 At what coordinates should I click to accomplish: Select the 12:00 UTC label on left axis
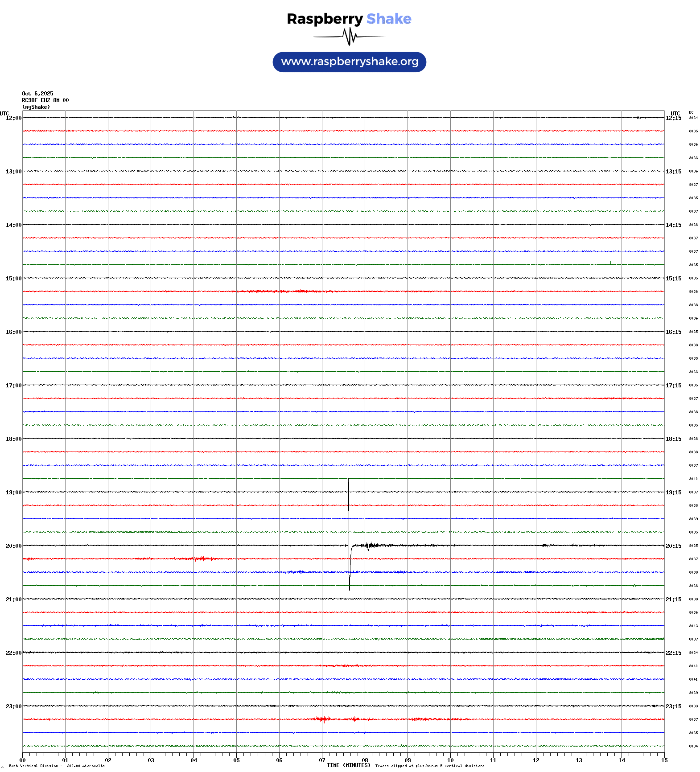(x=13, y=118)
